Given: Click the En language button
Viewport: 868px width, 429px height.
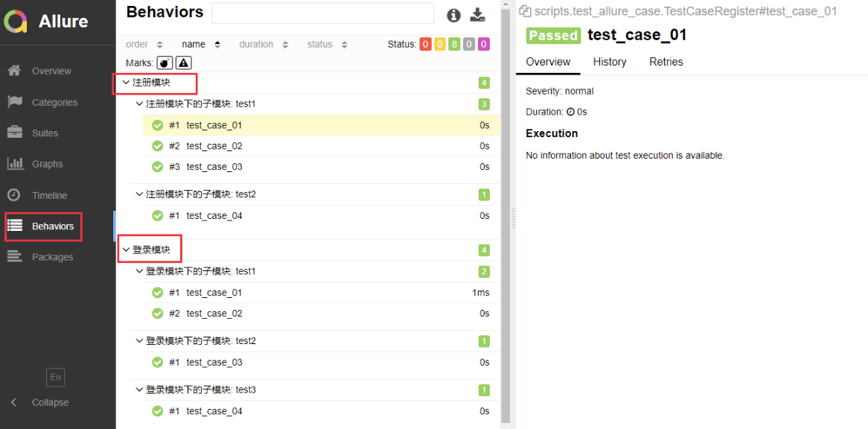Looking at the screenshot, I should [x=55, y=377].
